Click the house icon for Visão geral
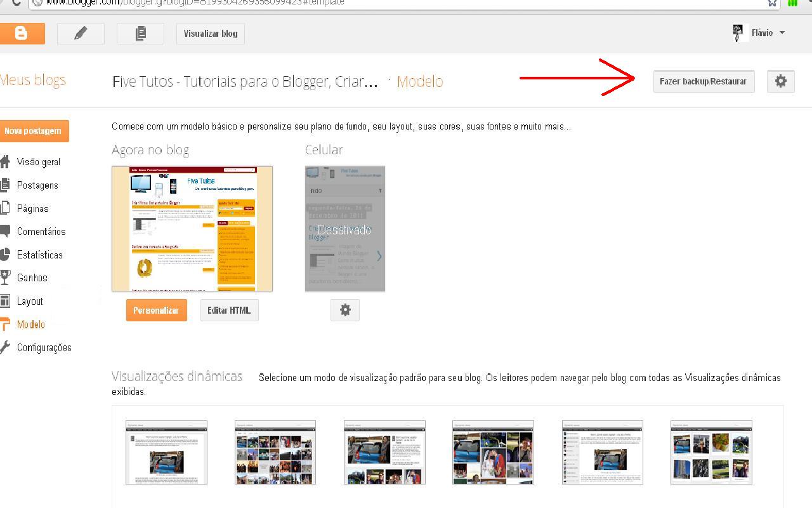This screenshot has height=508, width=812. tap(5, 161)
